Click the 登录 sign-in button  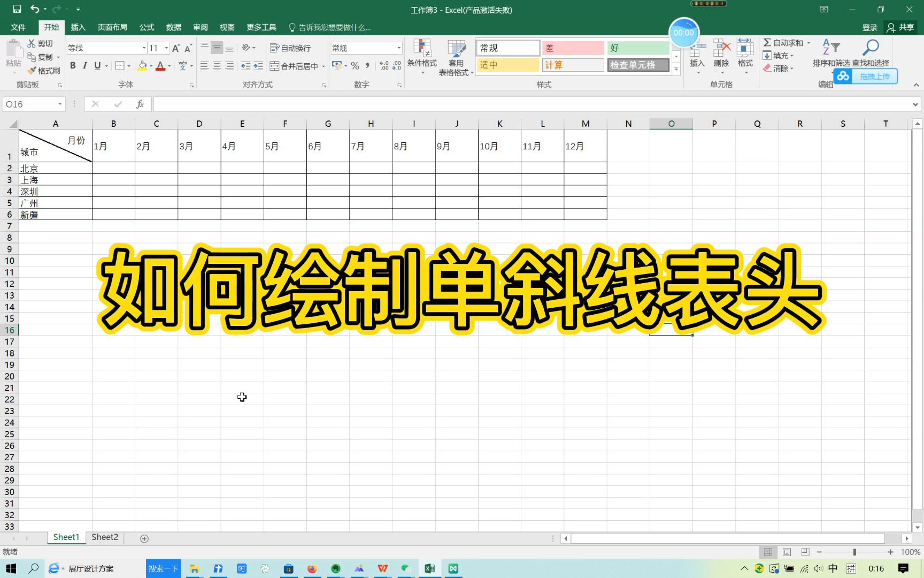(869, 27)
